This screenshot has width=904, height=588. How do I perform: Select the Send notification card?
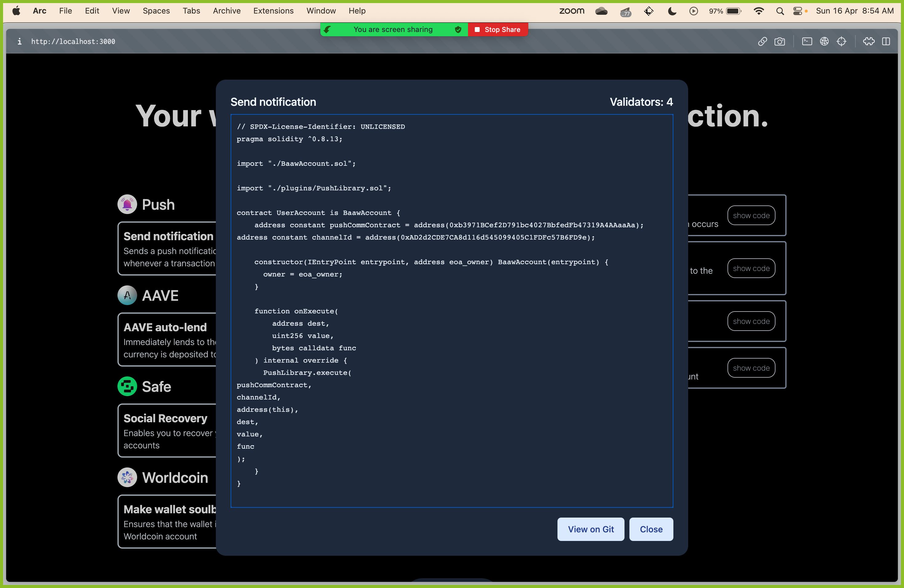tap(167, 248)
